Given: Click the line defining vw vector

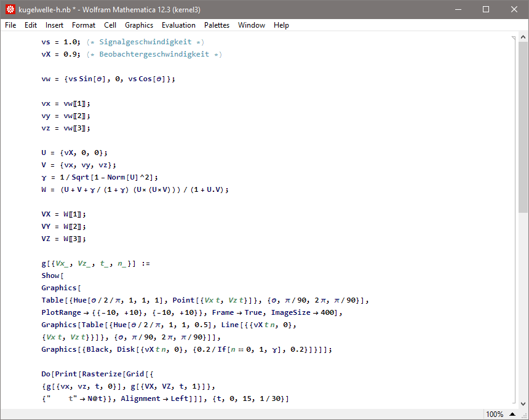Looking at the screenshot, I should 108,79.
